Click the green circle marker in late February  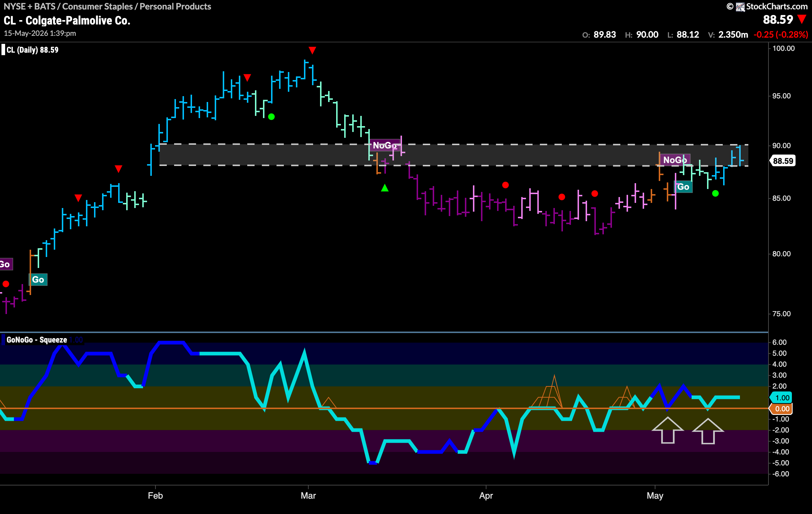coord(271,117)
